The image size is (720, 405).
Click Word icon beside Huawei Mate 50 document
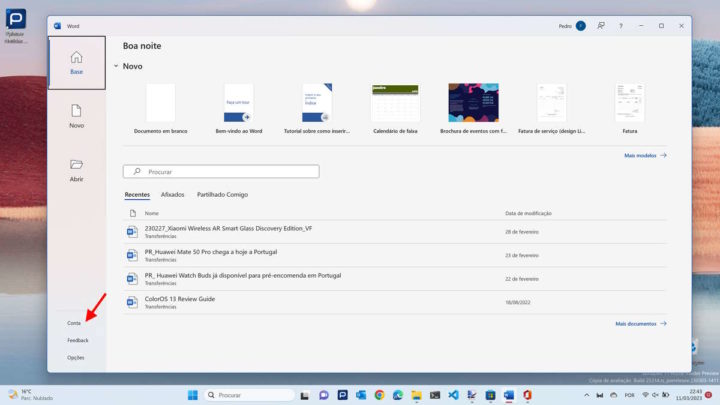pos(132,255)
